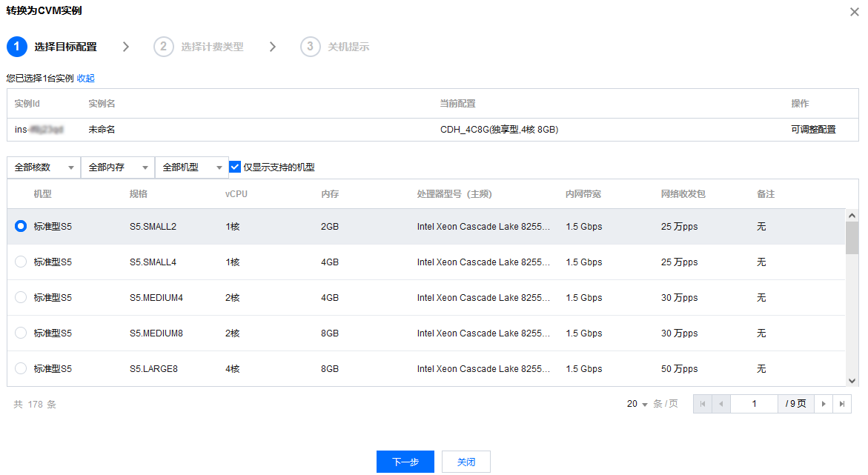Click the 处理器型号 (主频) column header
868x475 pixels.
click(454, 193)
